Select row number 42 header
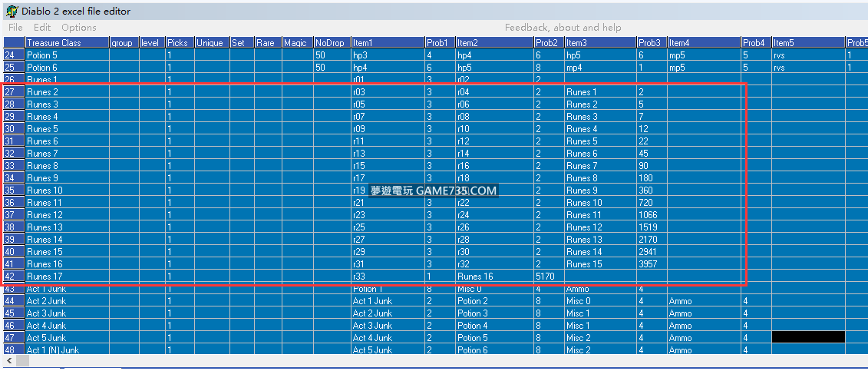 [13, 277]
